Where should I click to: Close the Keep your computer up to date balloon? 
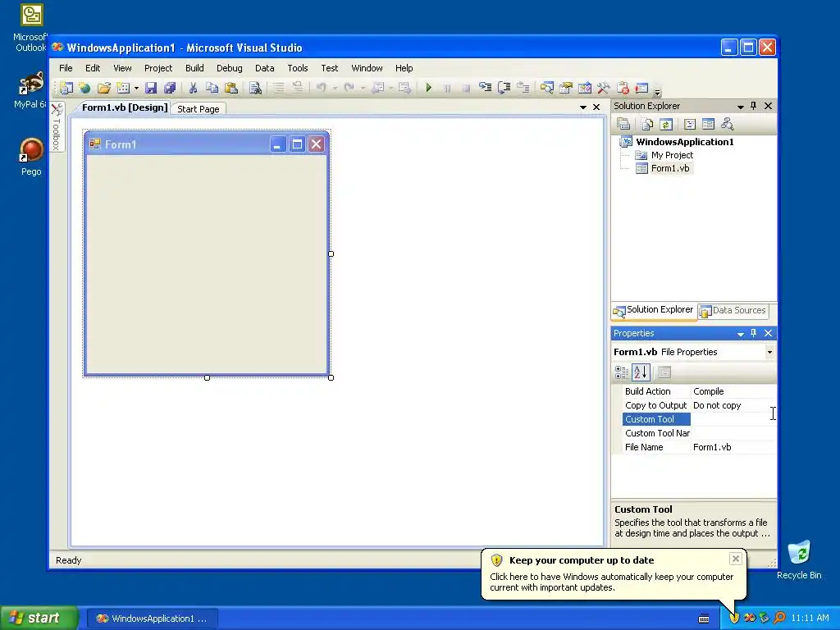[x=736, y=559]
